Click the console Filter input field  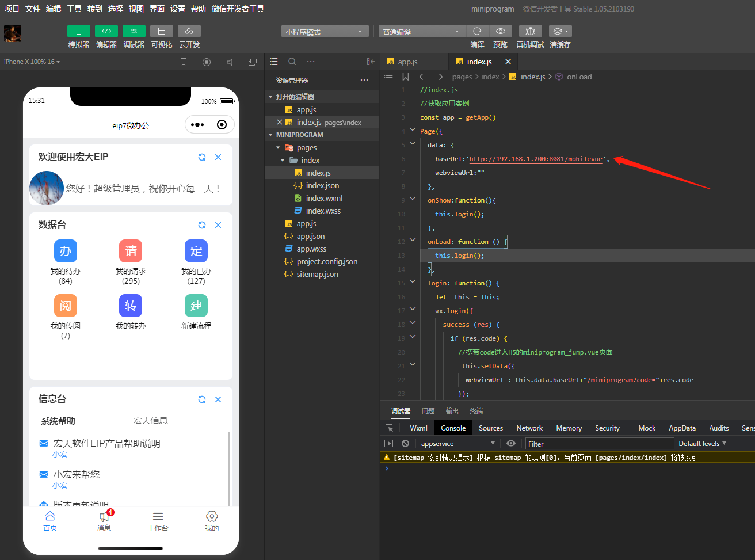[599, 444]
